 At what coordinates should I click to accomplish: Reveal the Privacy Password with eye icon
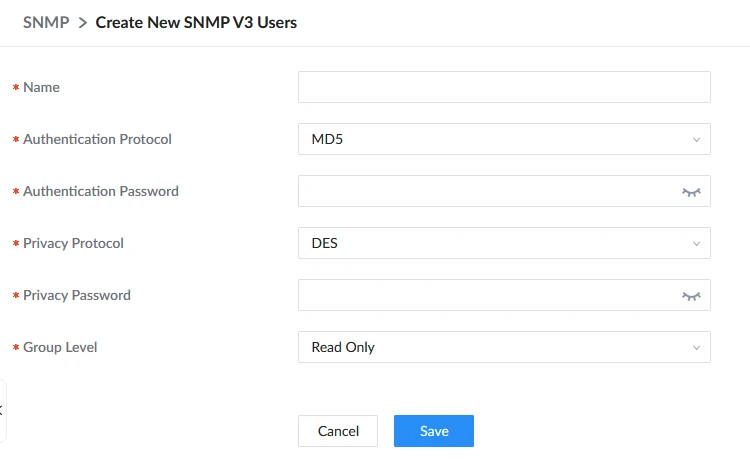(x=691, y=296)
